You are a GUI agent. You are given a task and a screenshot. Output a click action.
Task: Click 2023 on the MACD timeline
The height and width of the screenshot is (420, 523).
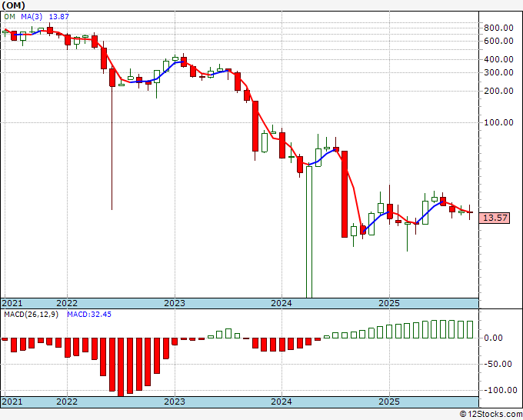pos(175,402)
